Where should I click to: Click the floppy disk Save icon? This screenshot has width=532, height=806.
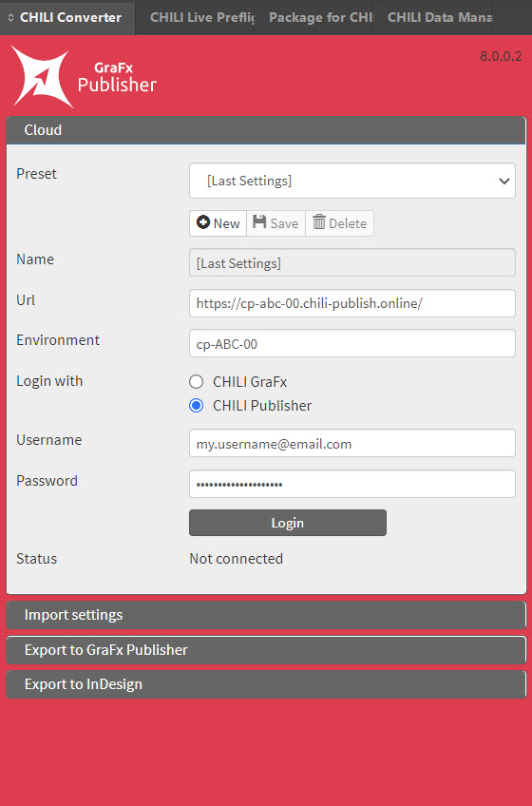pos(259,222)
